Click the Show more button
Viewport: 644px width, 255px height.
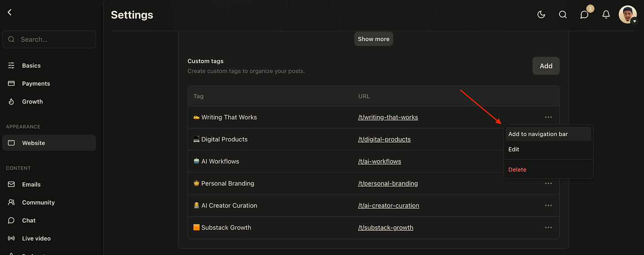(373, 39)
